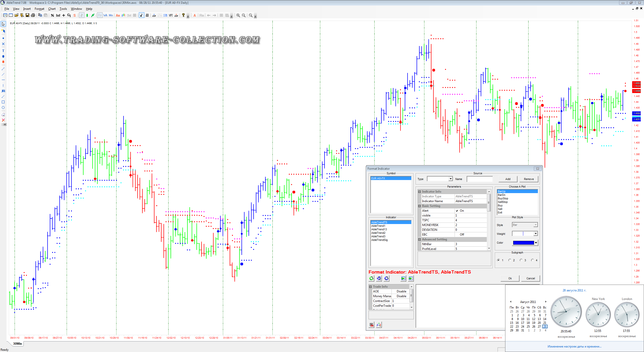Click the Save floppy disk icon

(27, 15)
